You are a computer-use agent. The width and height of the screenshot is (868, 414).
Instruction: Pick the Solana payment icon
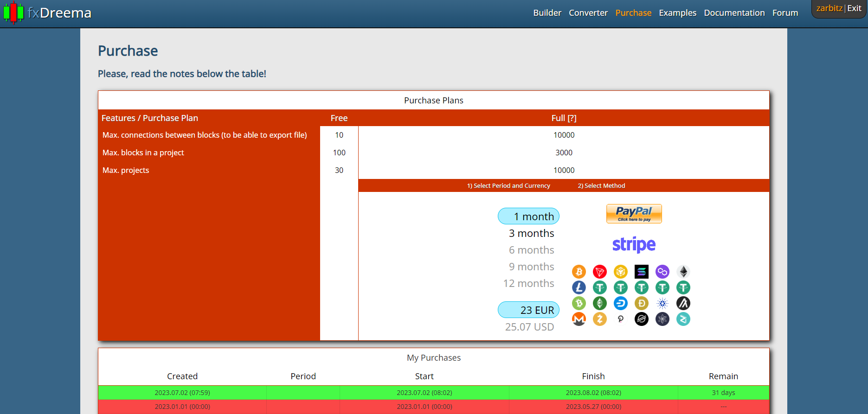(x=642, y=272)
